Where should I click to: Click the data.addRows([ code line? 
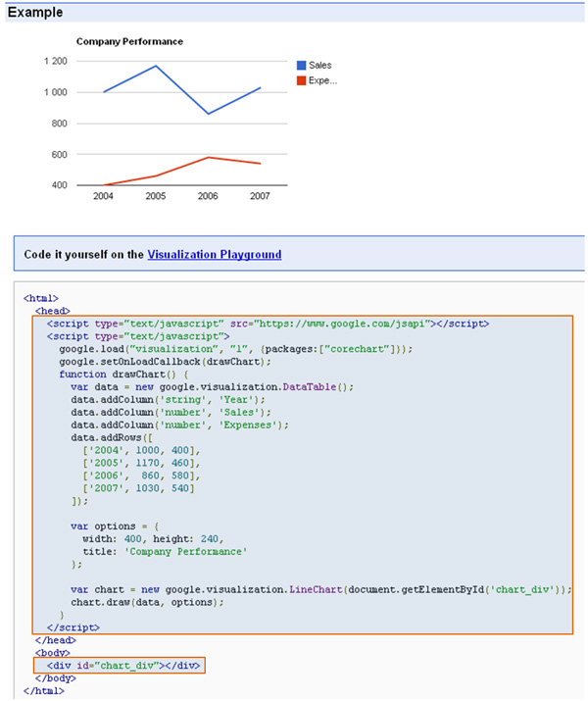coord(112,437)
